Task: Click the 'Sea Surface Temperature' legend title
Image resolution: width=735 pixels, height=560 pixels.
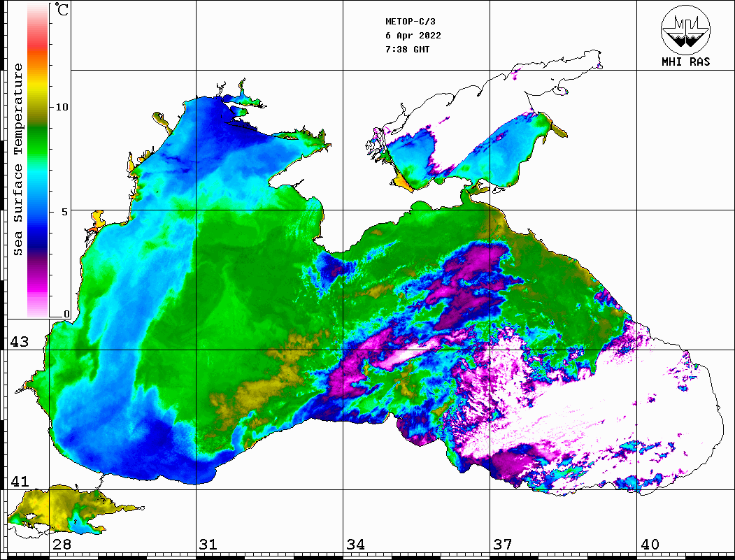Action: [x=17, y=159]
